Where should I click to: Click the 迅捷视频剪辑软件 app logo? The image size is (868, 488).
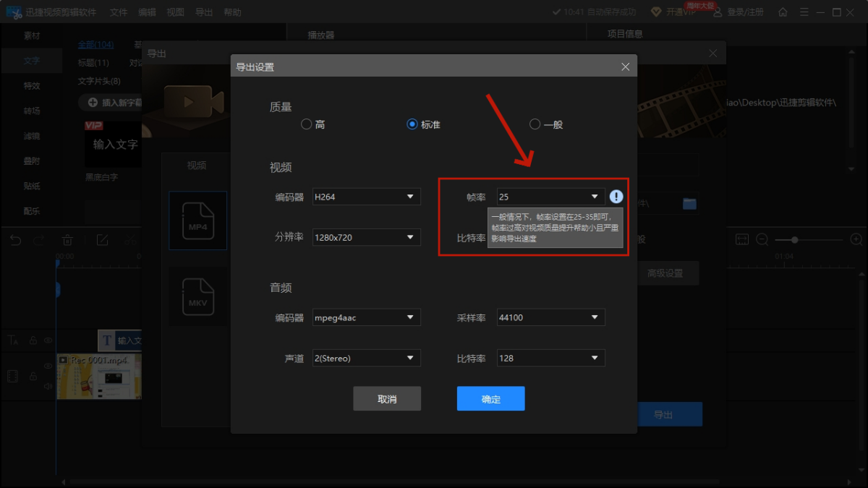pos(14,12)
